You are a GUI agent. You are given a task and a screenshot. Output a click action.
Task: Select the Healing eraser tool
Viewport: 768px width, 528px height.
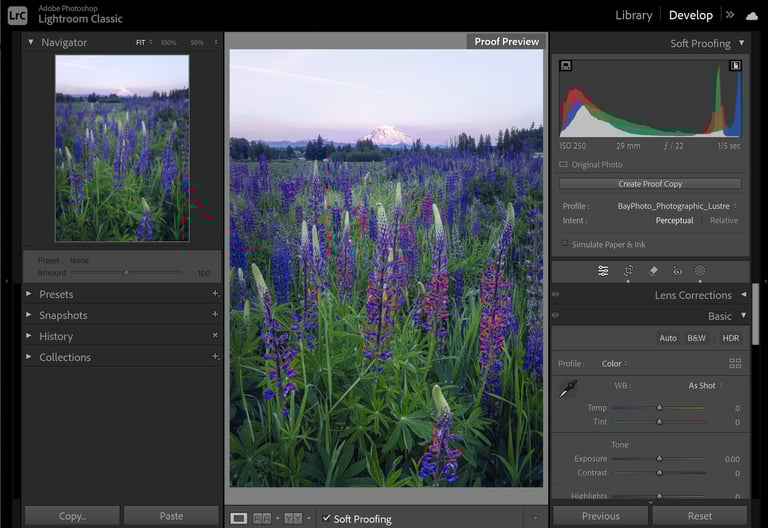coord(653,270)
